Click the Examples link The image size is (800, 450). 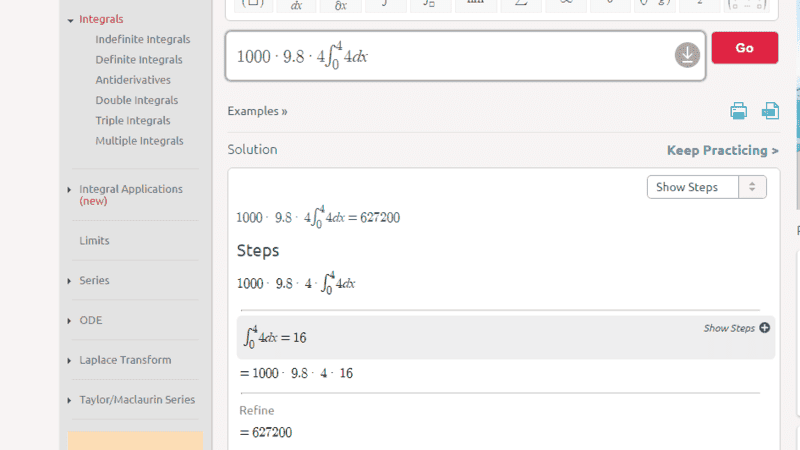[257, 111]
